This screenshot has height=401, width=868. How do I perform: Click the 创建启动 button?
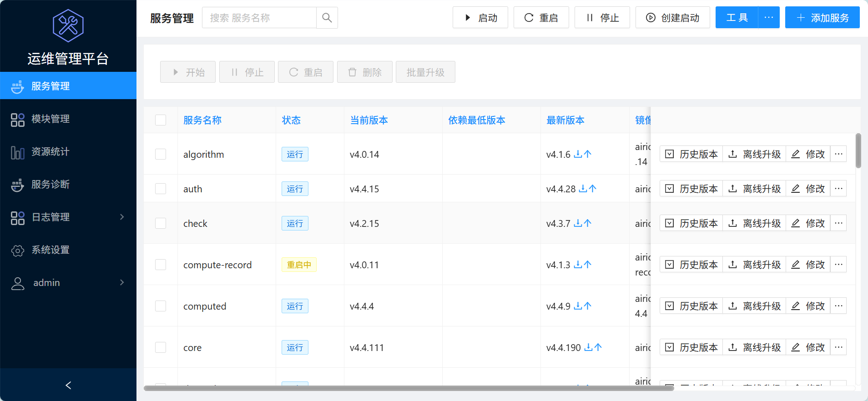click(673, 18)
